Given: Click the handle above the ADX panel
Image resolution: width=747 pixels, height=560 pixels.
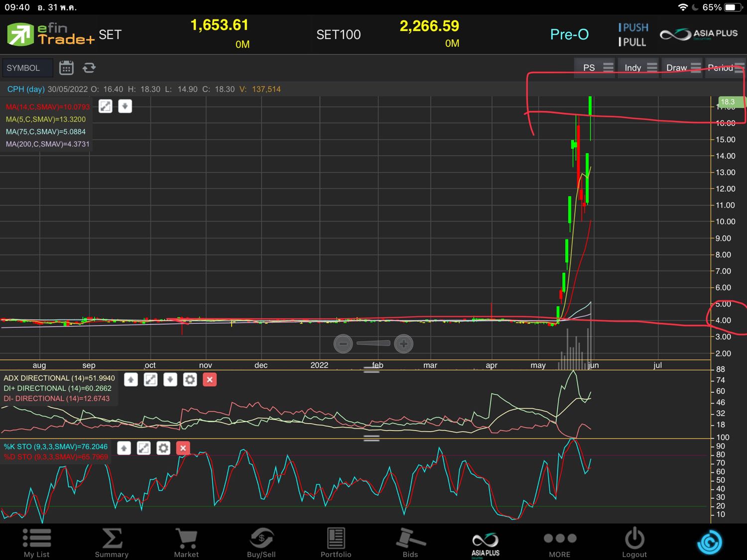Looking at the screenshot, I should (x=372, y=370).
